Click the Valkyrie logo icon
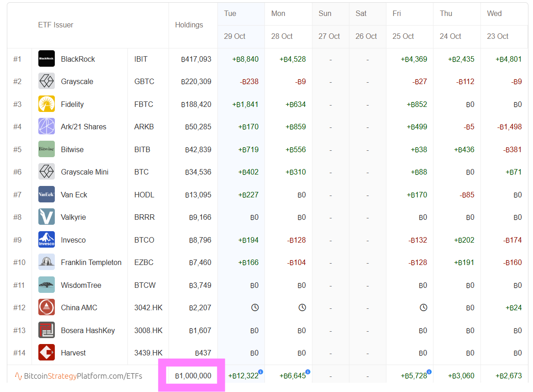Screen dimensions: 533x392 click(x=47, y=217)
